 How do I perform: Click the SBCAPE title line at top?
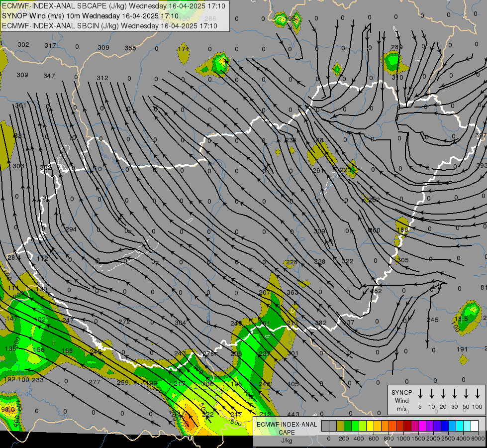114,6
